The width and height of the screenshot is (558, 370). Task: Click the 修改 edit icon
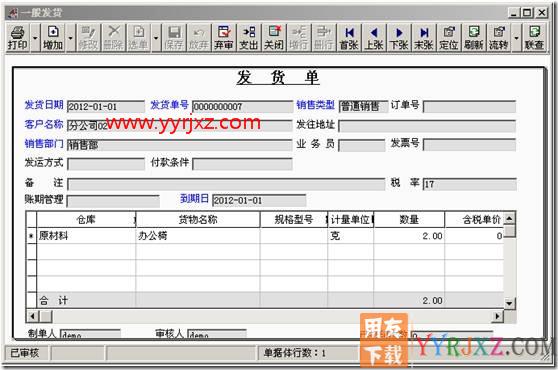88,38
